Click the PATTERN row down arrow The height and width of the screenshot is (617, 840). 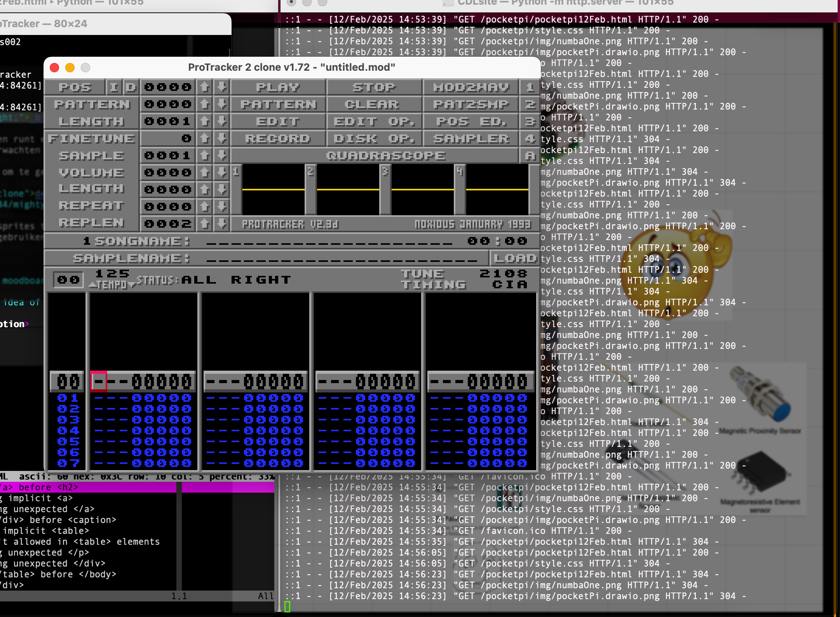coord(222,104)
